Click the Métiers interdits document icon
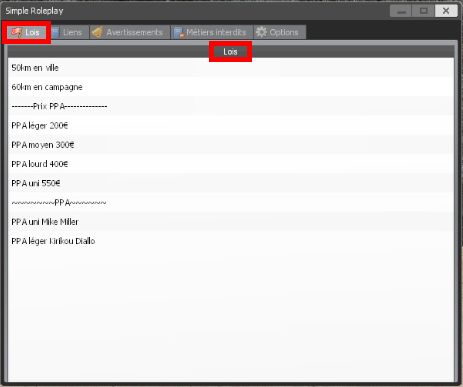This screenshot has height=387, width=463. pyautogui.click(x=179, y=33)
